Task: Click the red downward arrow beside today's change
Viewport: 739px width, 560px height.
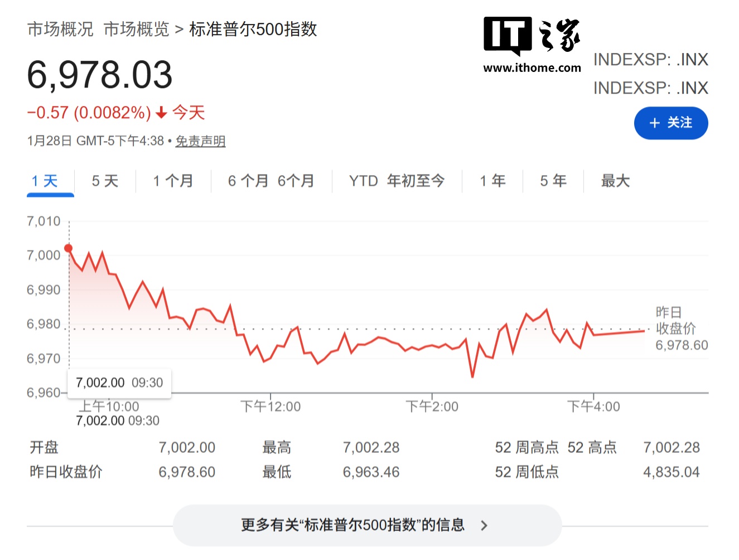Action: click(161, 113)
